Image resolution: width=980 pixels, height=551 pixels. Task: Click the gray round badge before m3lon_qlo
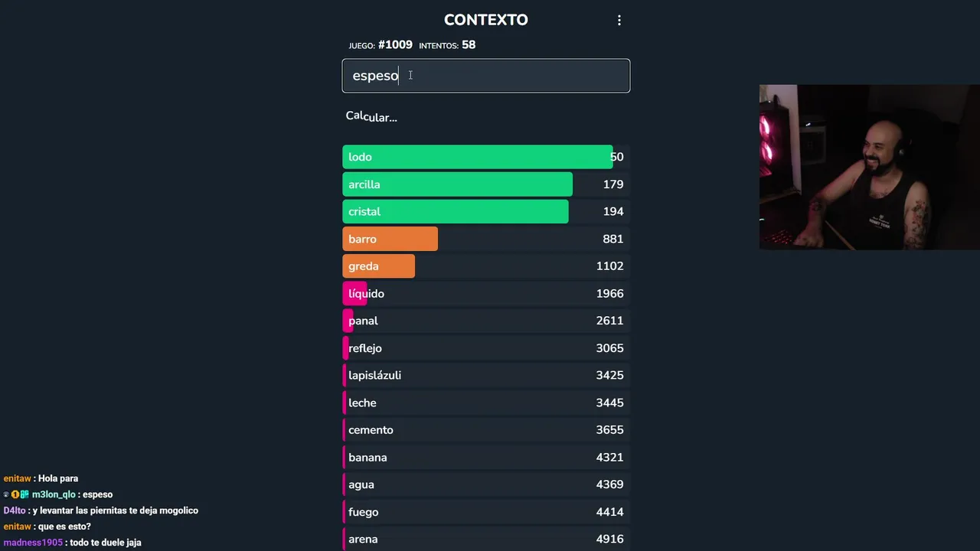click(x=6, y=495)
